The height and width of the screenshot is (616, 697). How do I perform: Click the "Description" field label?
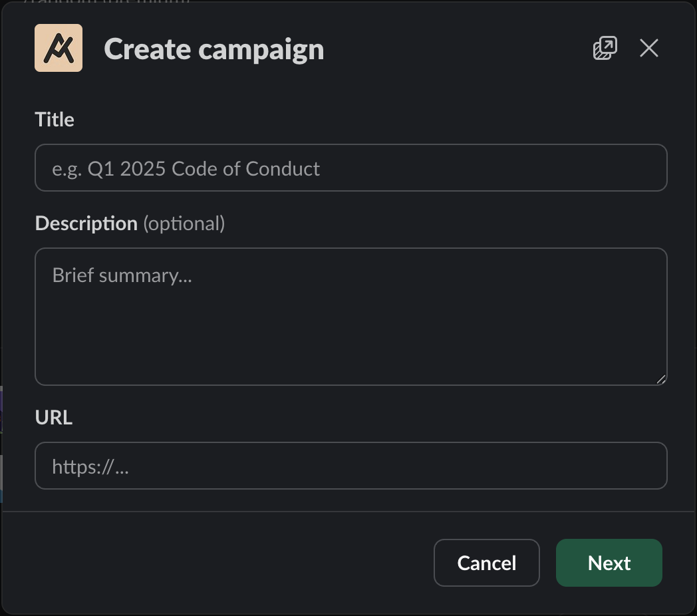click(86, 224)
